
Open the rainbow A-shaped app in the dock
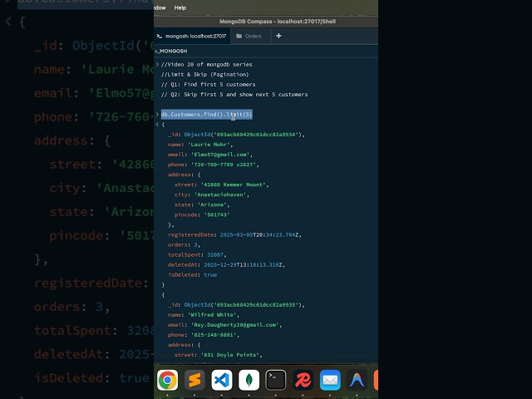tap(357, 380)
